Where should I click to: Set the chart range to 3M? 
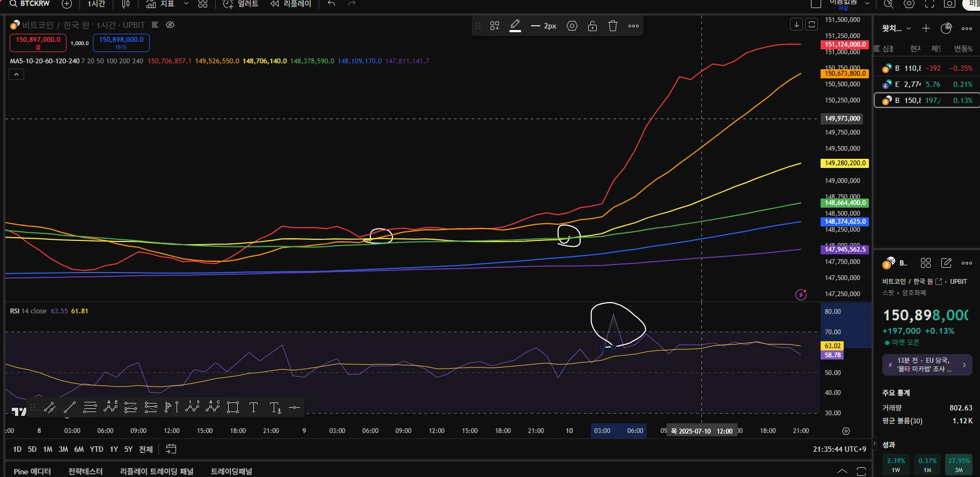[x=63, y=449]
